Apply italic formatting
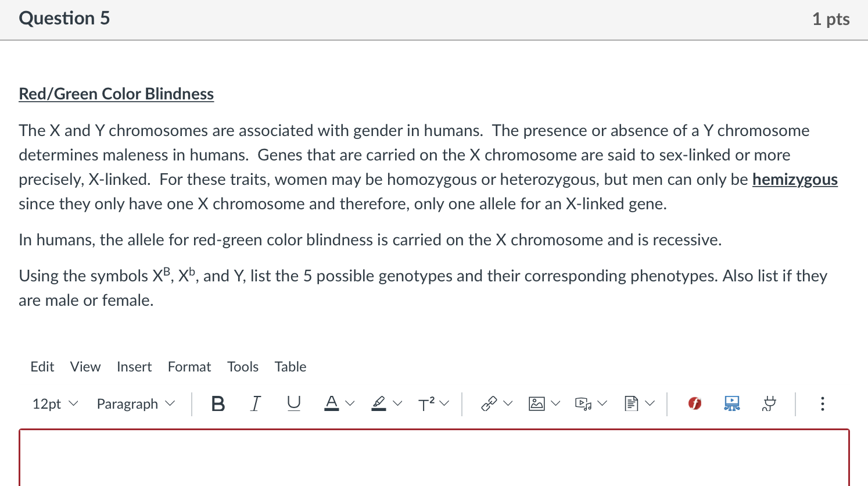868x486 pixels. (x=254, y=403)
